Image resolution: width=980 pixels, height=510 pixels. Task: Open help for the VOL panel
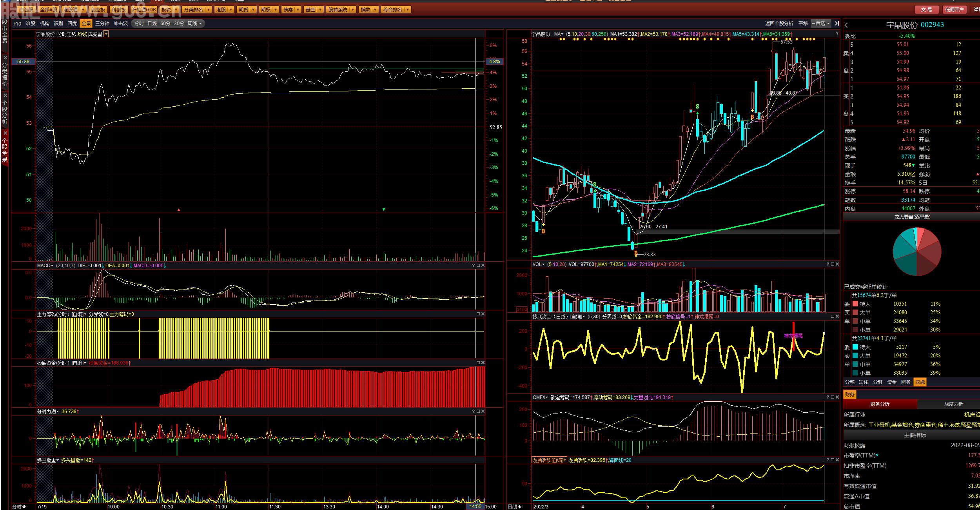828,264
